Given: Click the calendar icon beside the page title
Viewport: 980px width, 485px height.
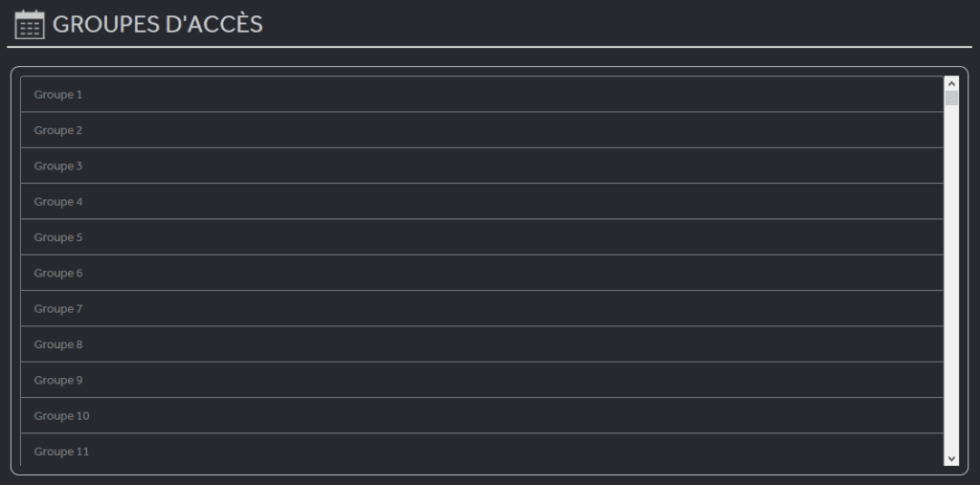Looking at the screenshot, I should coord(30,24).
